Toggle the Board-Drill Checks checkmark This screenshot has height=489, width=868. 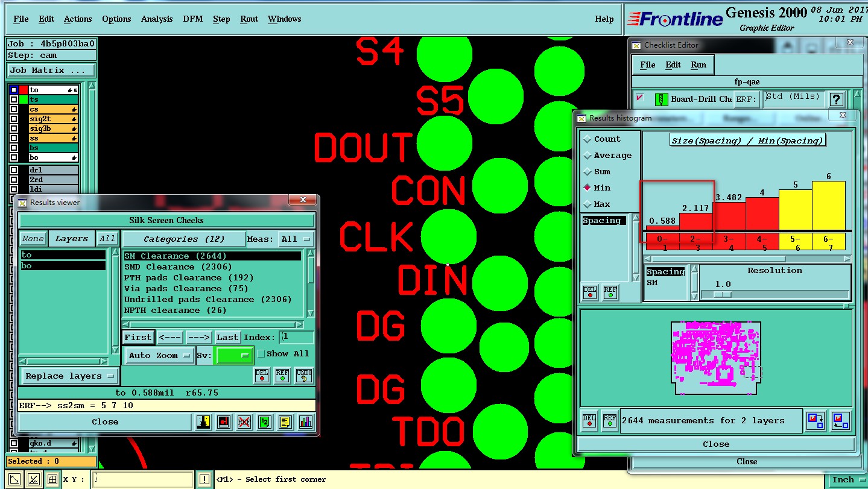(640, 98)
